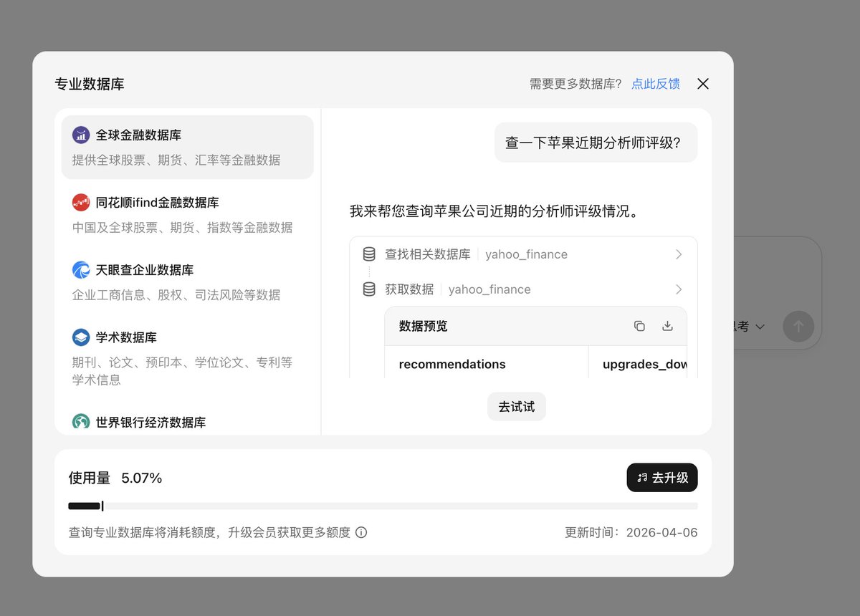
Task: Click the 去试试 button
Action: pos(517,407)
